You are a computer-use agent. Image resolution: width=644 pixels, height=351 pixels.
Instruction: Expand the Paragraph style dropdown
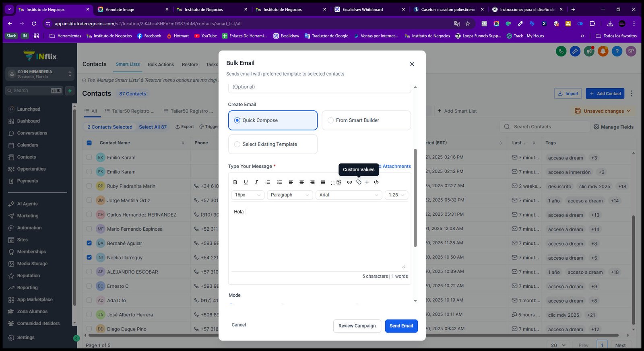point(290,195)
